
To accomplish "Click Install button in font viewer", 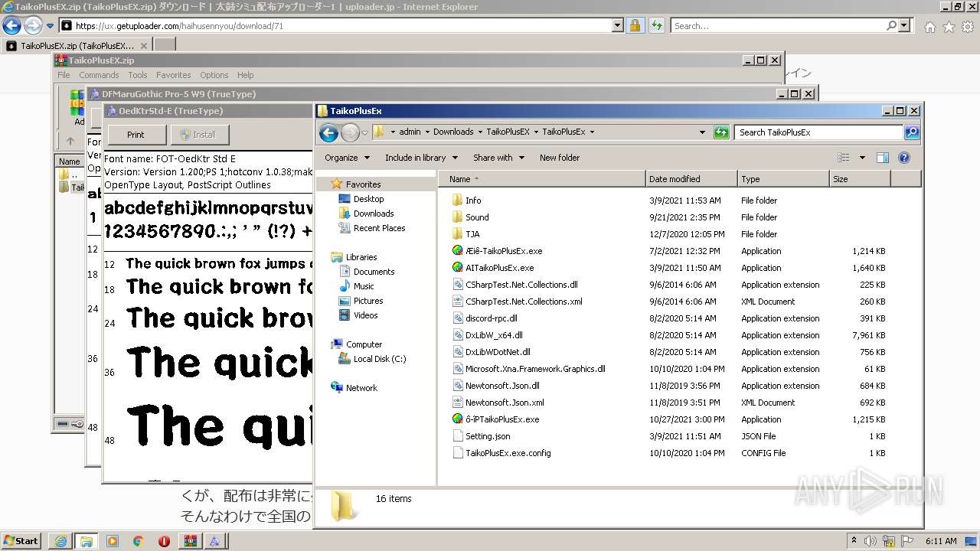I will coord(199,135).
